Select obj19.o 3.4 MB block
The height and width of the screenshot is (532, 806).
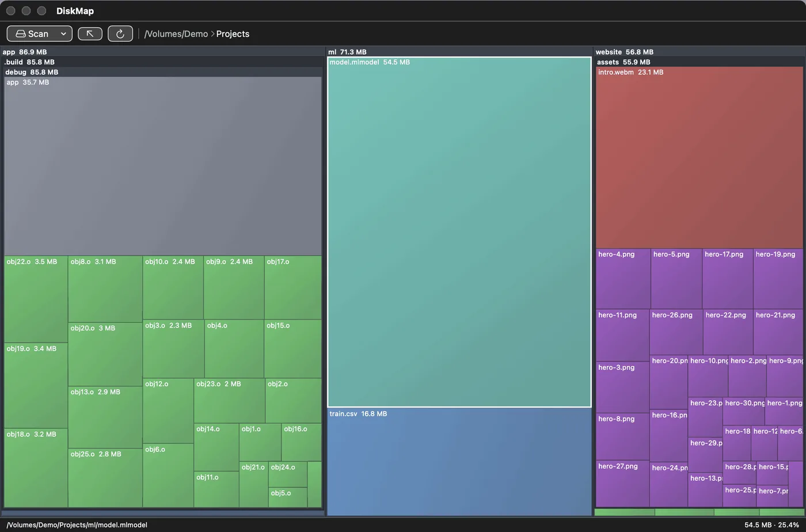click(x=36, y=386)
